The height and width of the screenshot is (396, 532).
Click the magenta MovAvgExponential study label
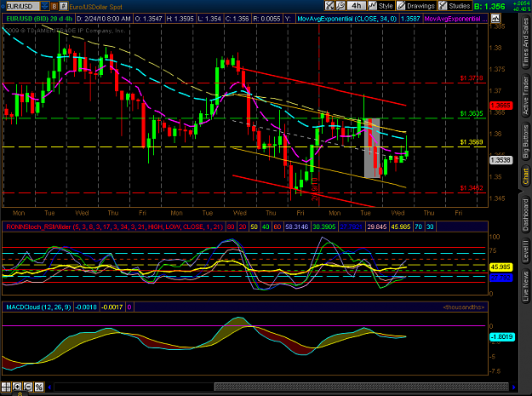[455, 19]
